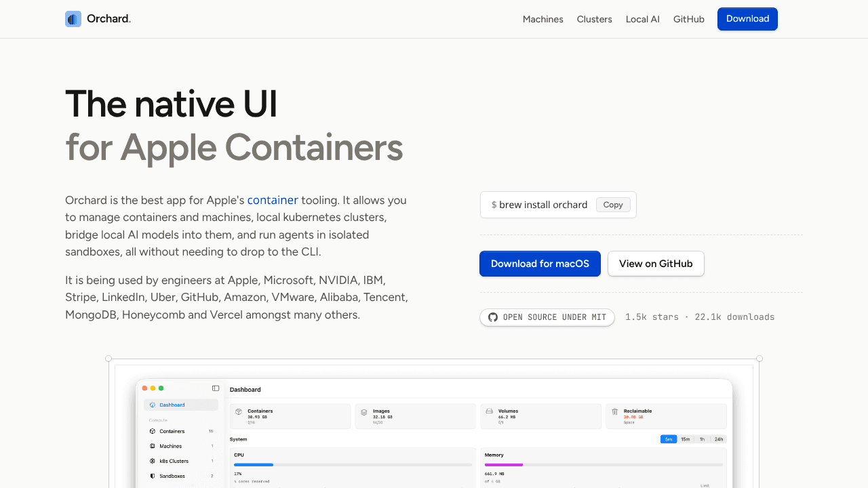Click the Dashboard gauge icon in preview sidebar
The height and width of the screenshot is (488, 868).
pyautogui.click(x=153, y=405)
